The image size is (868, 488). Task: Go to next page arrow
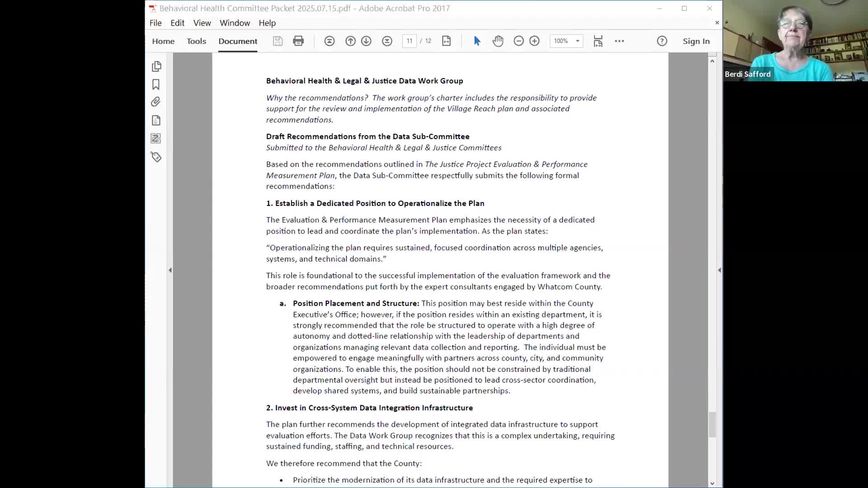point(366,41)
